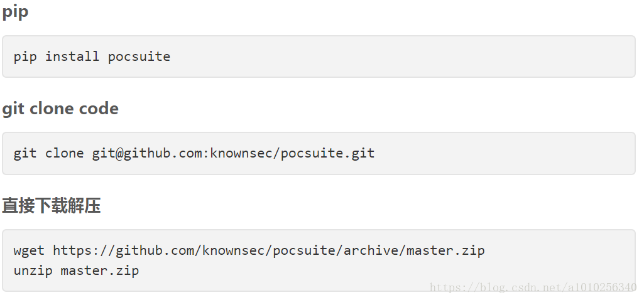The height and width of the screenshot is (300, 644).
Task: Click the "git clone code" heading
Action: point(60,109)
